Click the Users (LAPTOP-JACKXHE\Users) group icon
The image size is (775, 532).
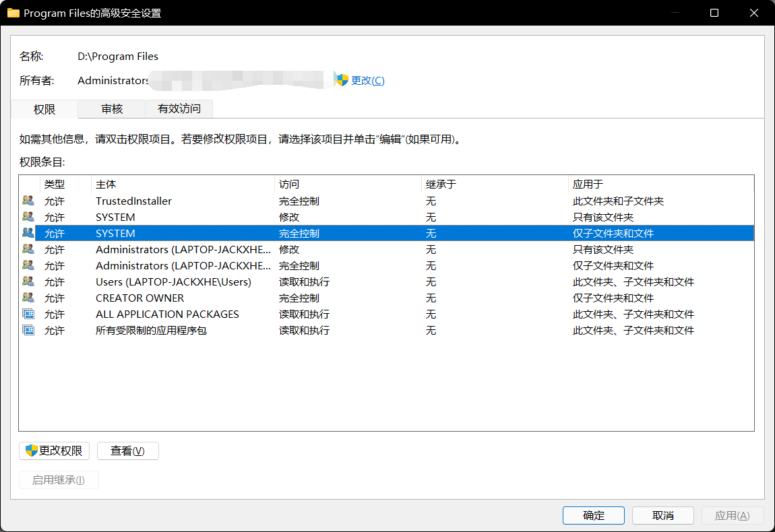[28, 281]
